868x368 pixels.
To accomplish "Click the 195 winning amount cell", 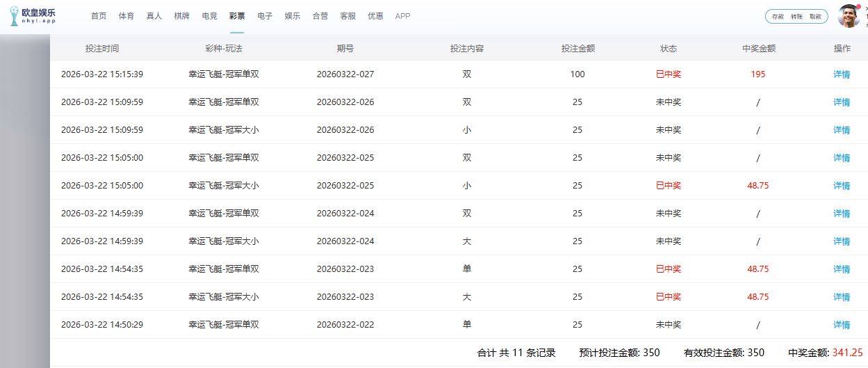I will 758,74.
